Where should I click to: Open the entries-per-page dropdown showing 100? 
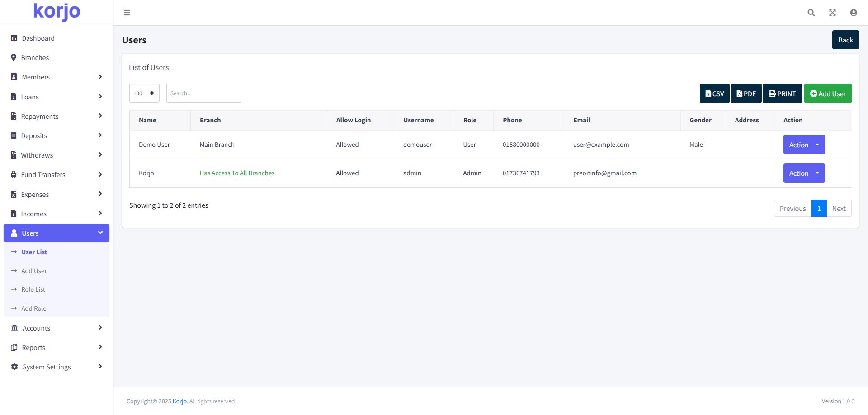[x=144, y=93]
